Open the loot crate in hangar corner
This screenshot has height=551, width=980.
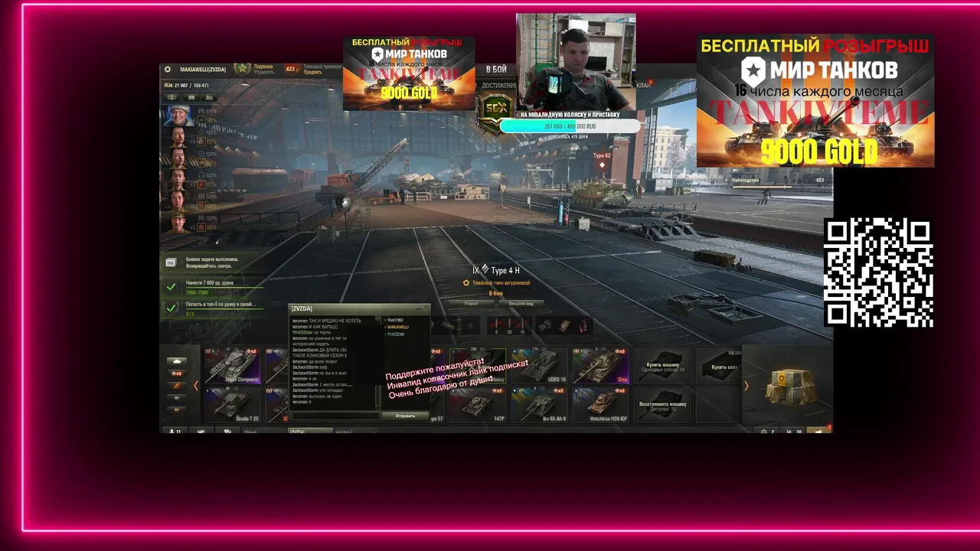coord(793,388)
